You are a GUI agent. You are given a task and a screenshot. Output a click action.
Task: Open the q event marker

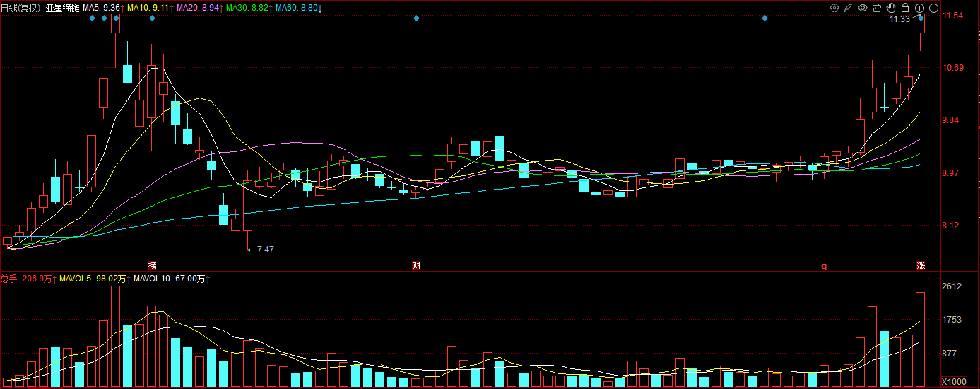pyautogui.click(x=823, y=266)
